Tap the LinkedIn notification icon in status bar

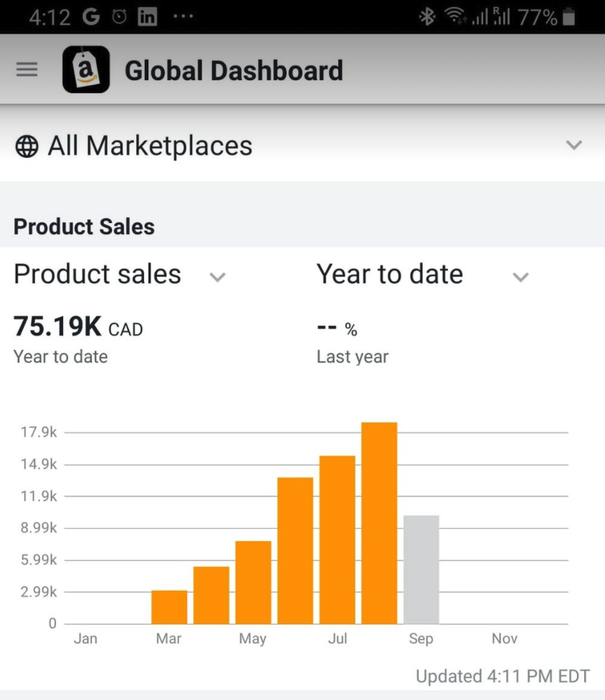147,17
